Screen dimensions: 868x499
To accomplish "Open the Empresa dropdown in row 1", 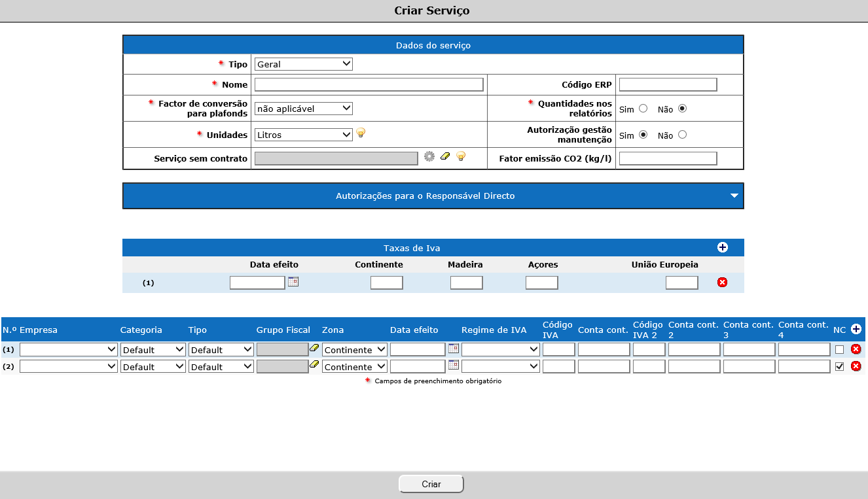I will [x=69, y=350].
